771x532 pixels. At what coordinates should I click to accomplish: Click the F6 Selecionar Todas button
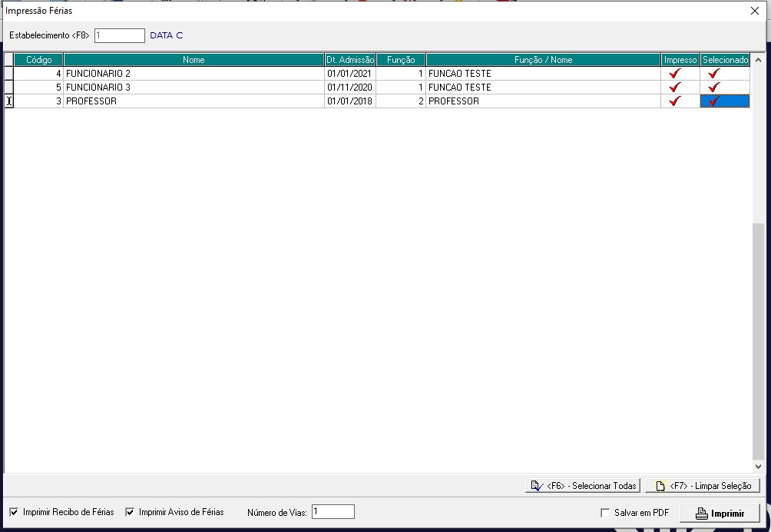click(x=583, y=486)
